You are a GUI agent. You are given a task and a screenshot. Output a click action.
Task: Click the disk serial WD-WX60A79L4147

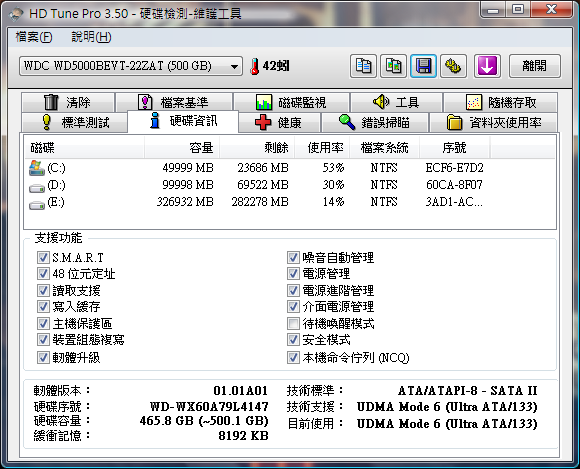(209, 407)
